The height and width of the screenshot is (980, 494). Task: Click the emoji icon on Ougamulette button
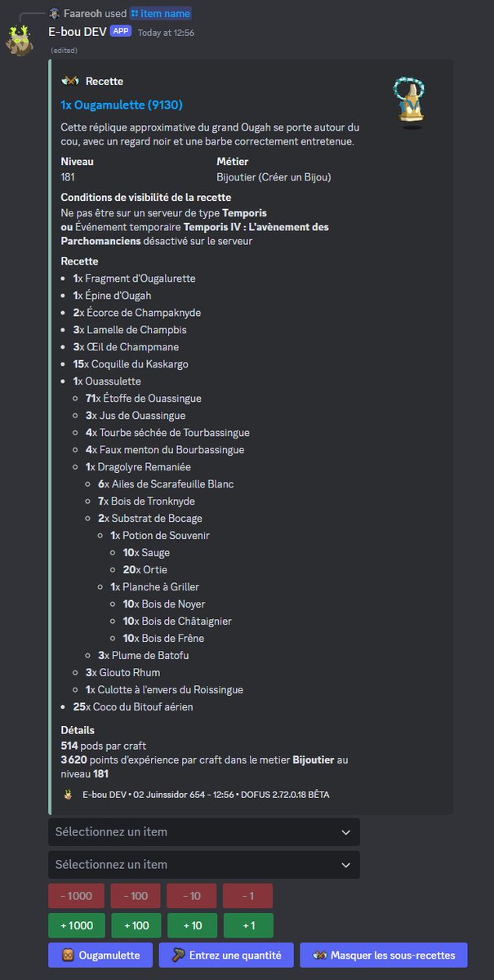tap(67, 955)
